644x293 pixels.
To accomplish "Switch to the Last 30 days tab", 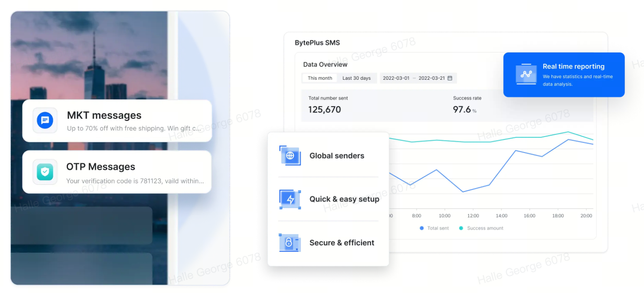I will point(356,78).
